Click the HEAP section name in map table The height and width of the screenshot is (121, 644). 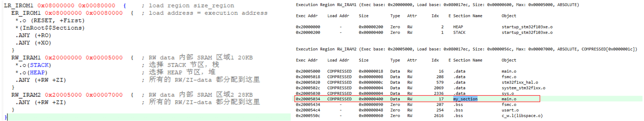458,27
